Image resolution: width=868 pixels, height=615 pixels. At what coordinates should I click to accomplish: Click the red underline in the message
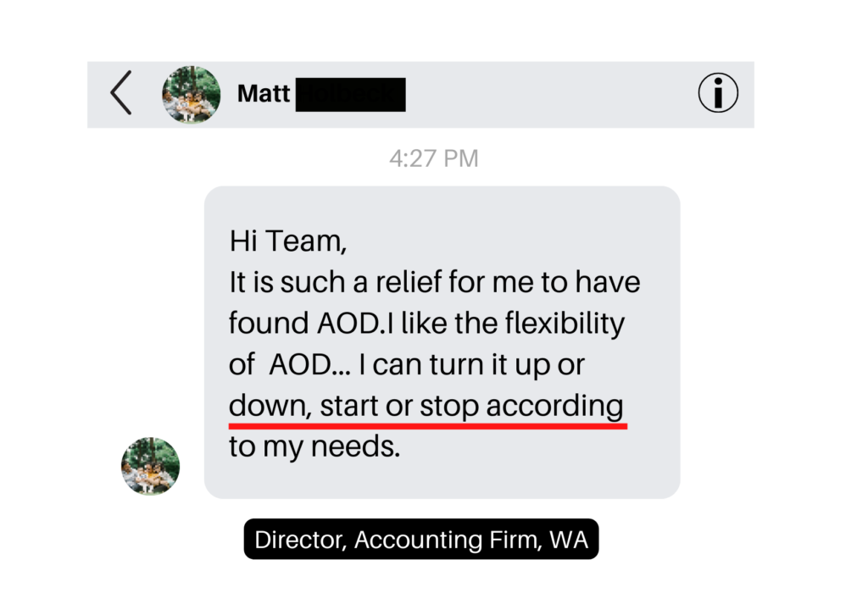pos(428,426)
